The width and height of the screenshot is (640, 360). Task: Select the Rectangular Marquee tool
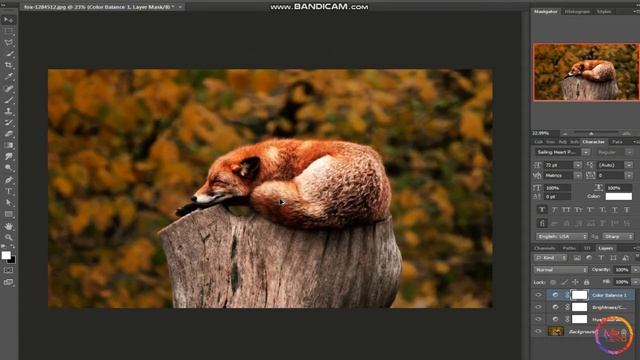tap(8, 31)
